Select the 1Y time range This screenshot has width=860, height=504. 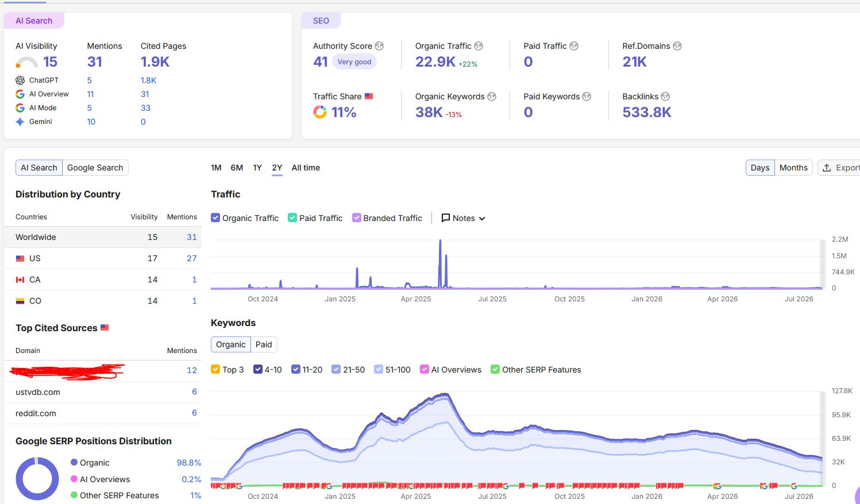pyautogui.click(x=257, y=168)
